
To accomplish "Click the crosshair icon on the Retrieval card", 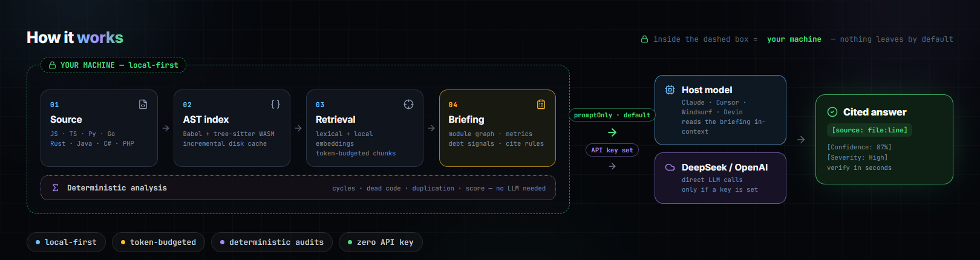I will pos(408,104).
